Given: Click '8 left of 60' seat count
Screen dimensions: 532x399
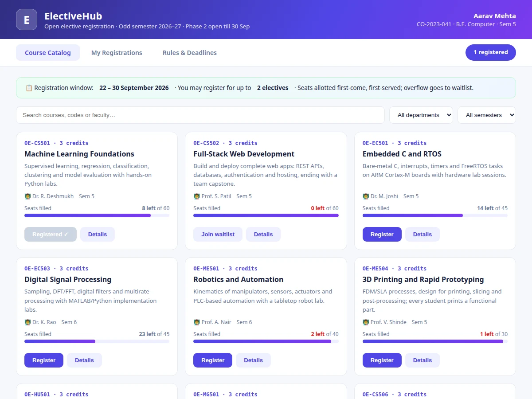Looking at the screenshot, I should [x=156, y=208].
